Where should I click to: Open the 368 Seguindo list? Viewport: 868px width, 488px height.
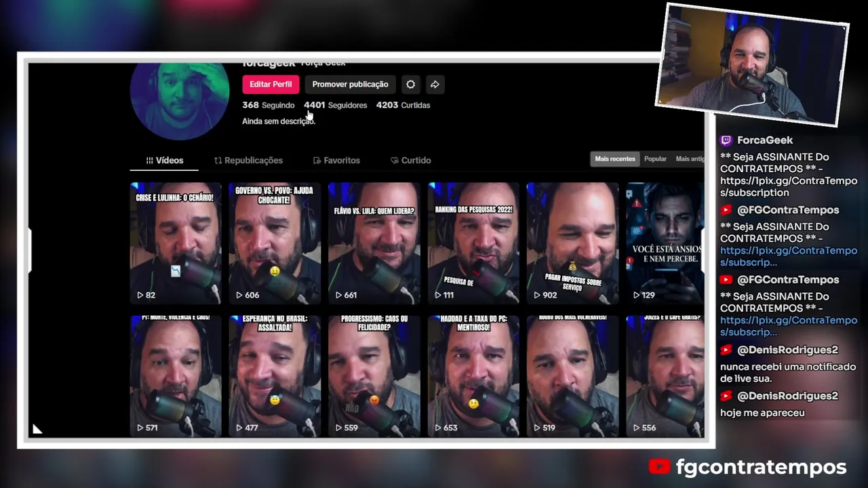click(269, 105)
